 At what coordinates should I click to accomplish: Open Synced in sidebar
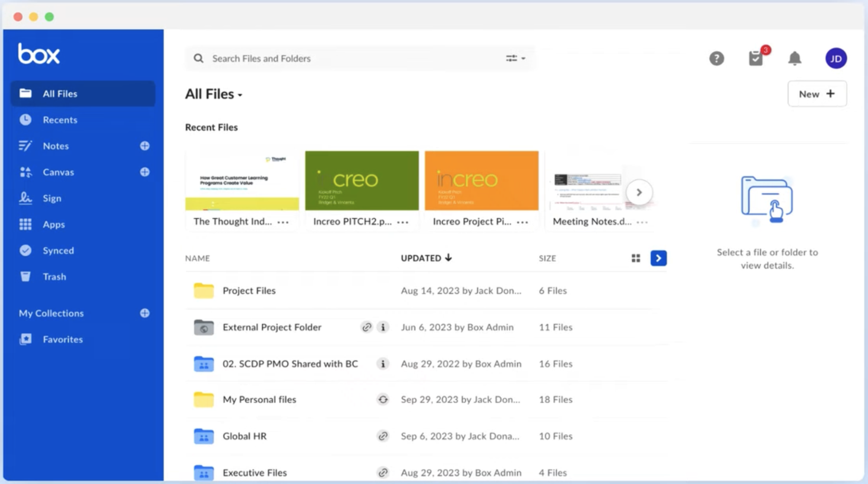(58, 251)
